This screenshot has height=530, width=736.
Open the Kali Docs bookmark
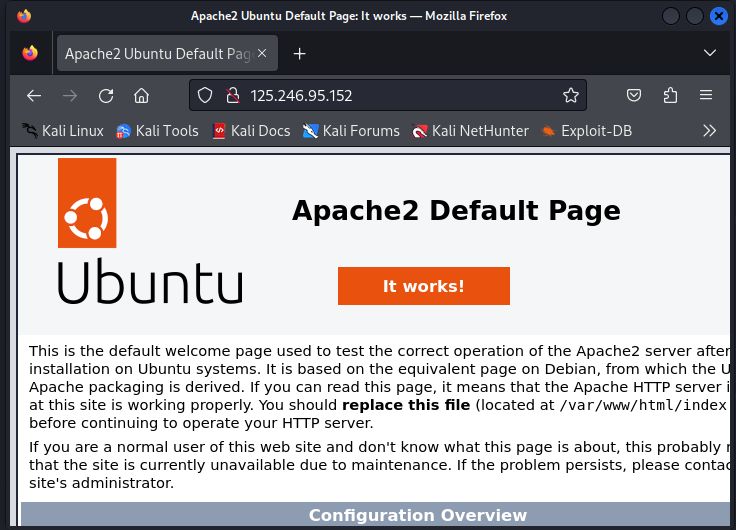(251, 131)
